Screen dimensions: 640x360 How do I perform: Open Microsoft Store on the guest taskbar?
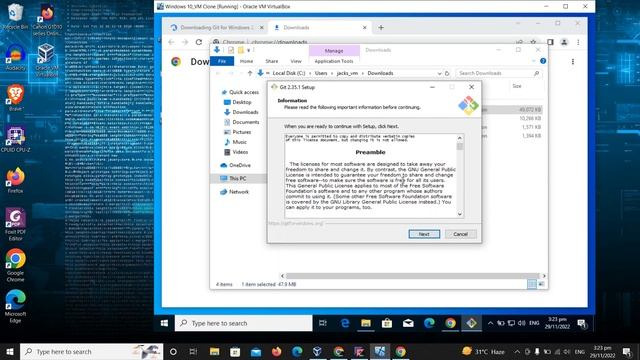click(x=387, y=323)
